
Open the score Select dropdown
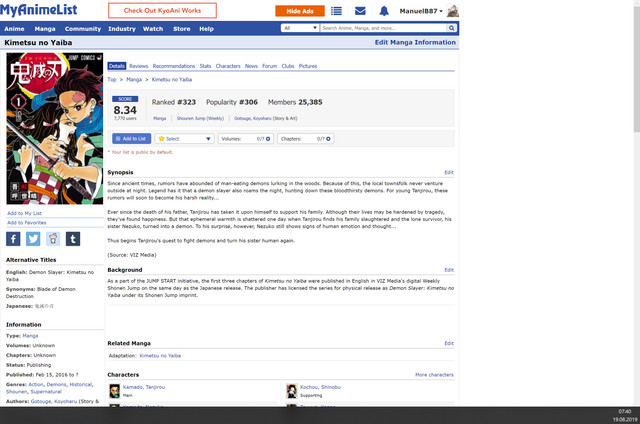pos(183,139)
